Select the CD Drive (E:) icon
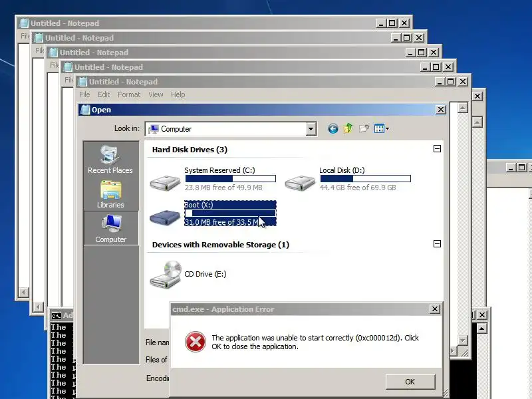The height and width of the screenshot is (399, 532). [x=166, y=275]
